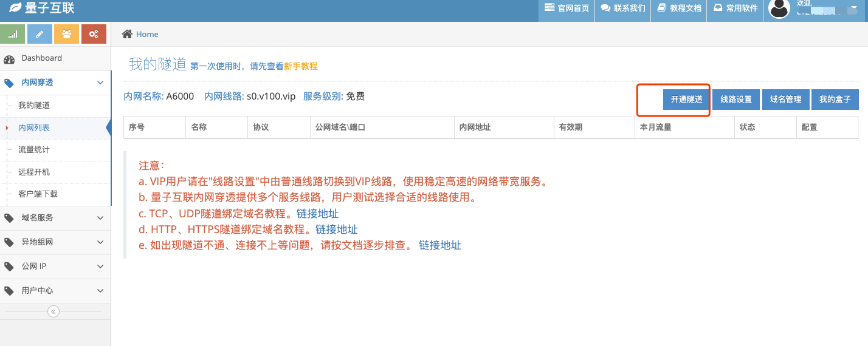Select 客户端下载 in sidebar submenu
The width and height of the screenshot is (868, 346).
pos(38,194)
